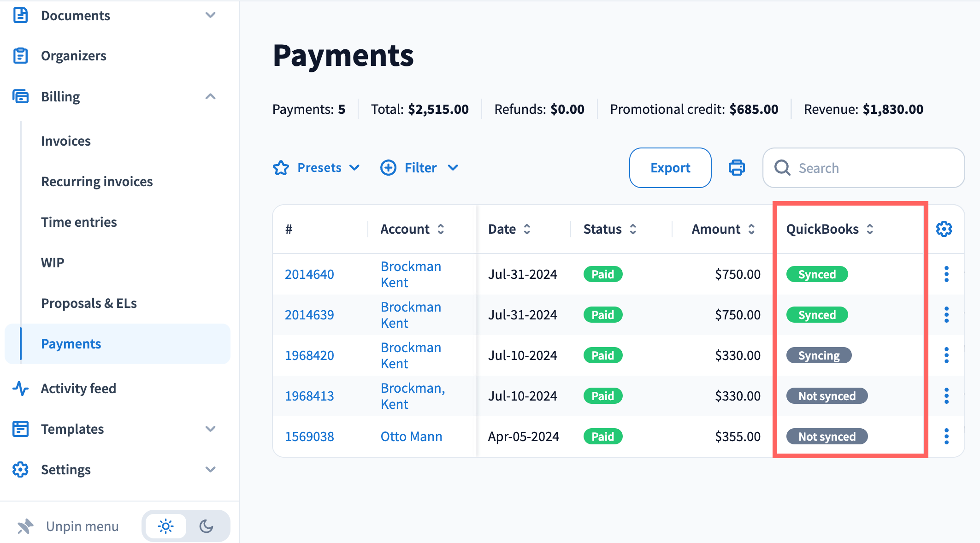This screenshot has height=543, width=980.
Task: Expand the Templates section chevron
Action: coord(210,429)
